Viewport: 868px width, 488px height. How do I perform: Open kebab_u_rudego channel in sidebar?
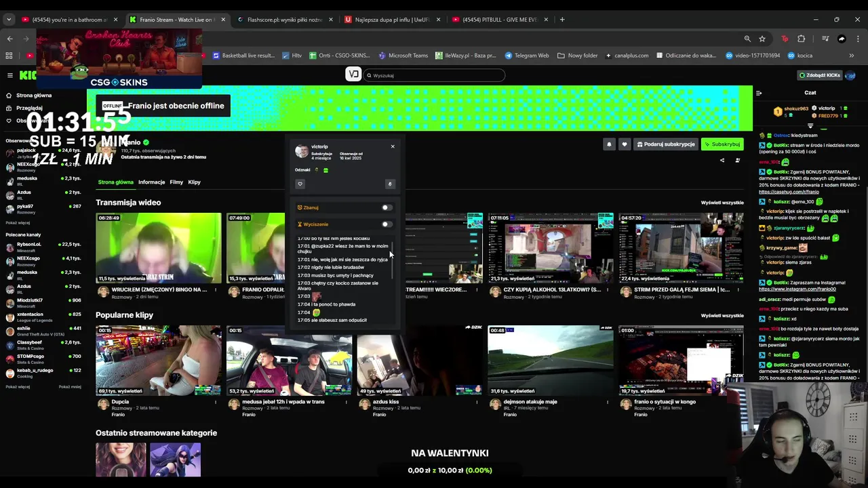(x=43, y=373)
